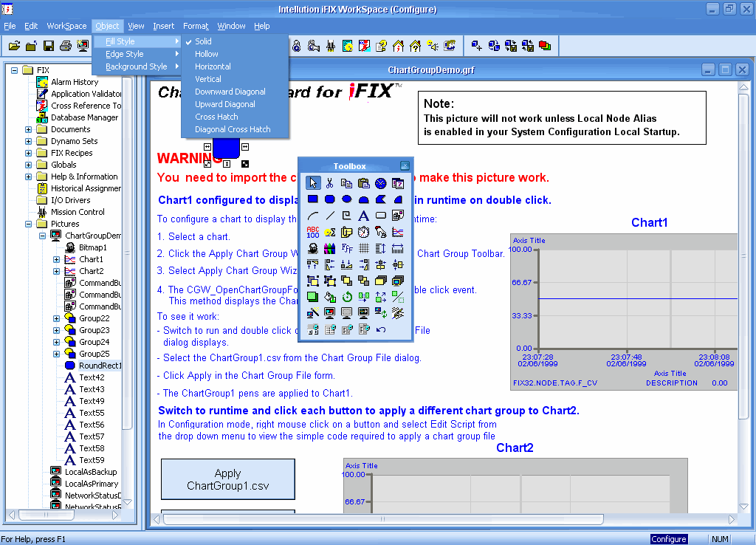Select Database Manager in the tree
The height and width of the screenshot is (545, 756).
[x=84, y=117]
